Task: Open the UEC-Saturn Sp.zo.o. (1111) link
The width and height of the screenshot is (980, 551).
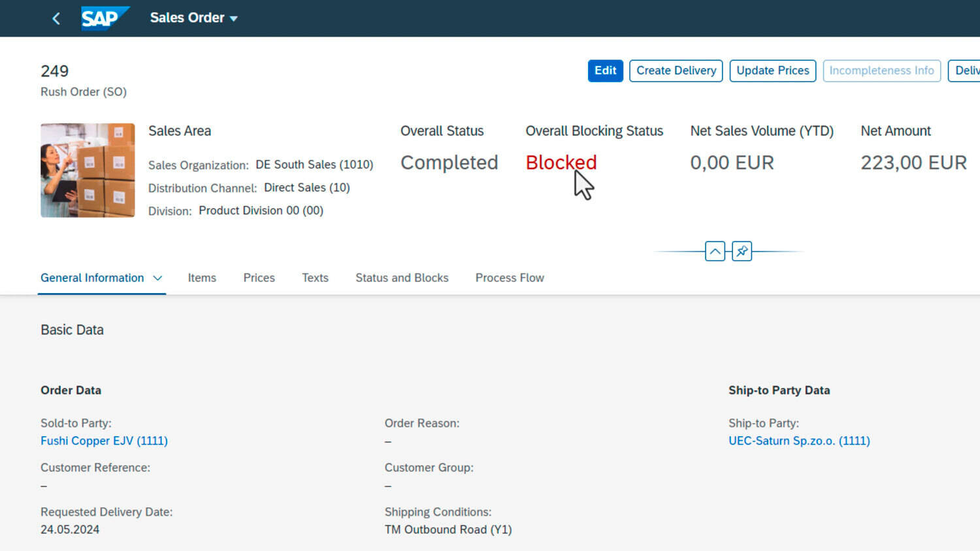Action: 799,441
